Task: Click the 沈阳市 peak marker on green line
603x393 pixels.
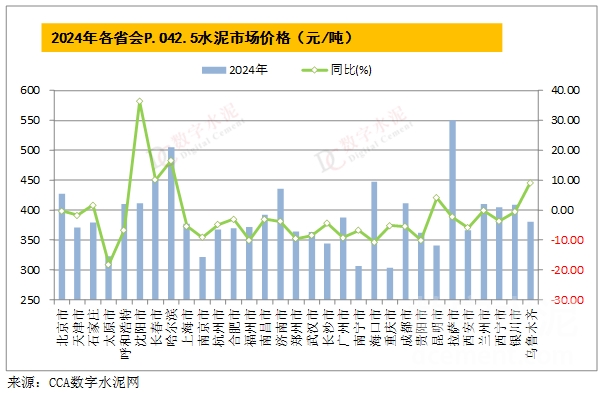Action: pyautogui.click(x=140, y=101)
